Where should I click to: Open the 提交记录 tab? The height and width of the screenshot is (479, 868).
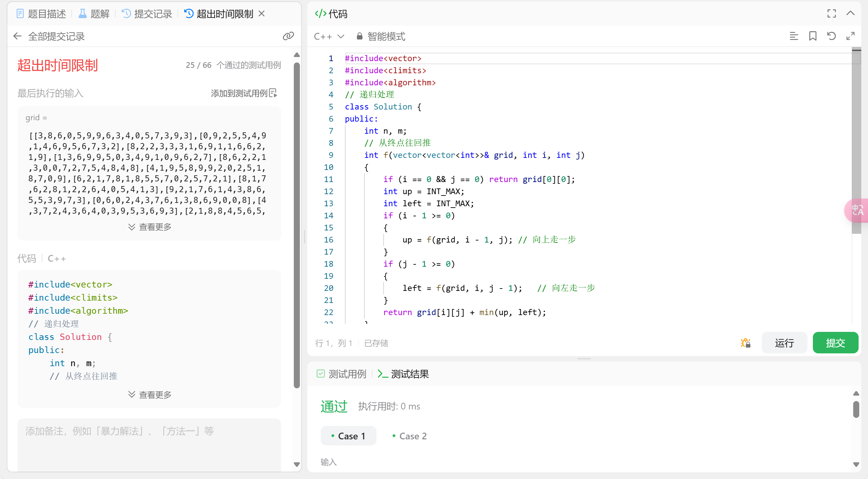pyautogui.click(x=147, y=14)
